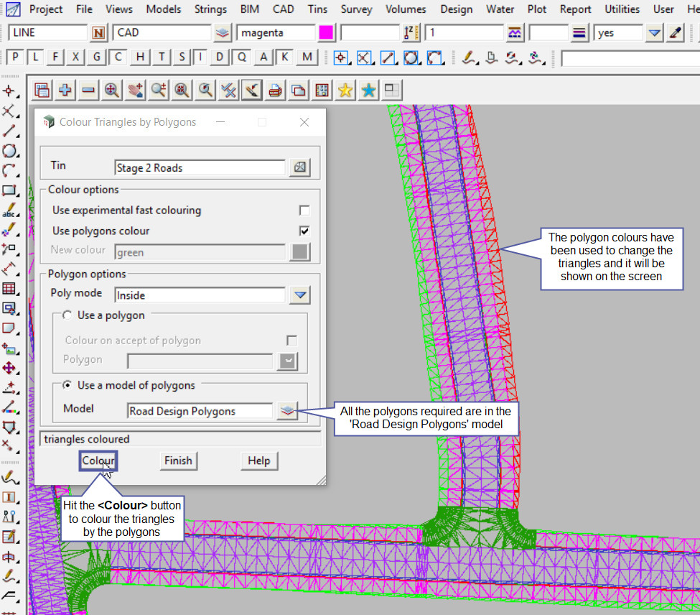
Task: Click the magenta colour swatch
Action: (x=326, y=33)
